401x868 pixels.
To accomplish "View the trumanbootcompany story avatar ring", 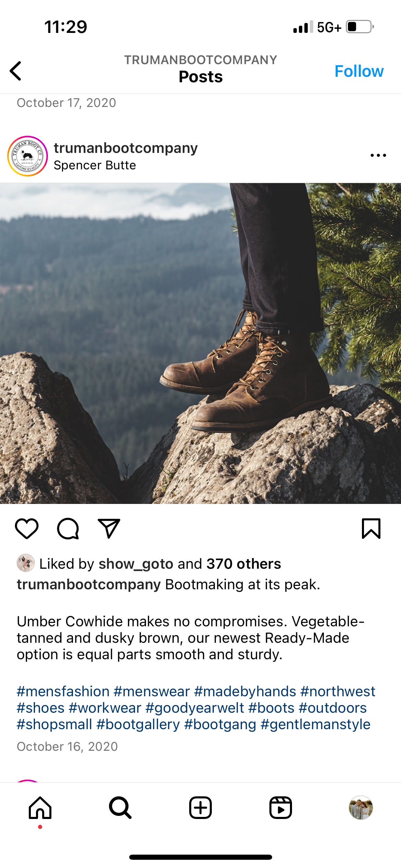I will pyautogui.click(x=27, y=156).
